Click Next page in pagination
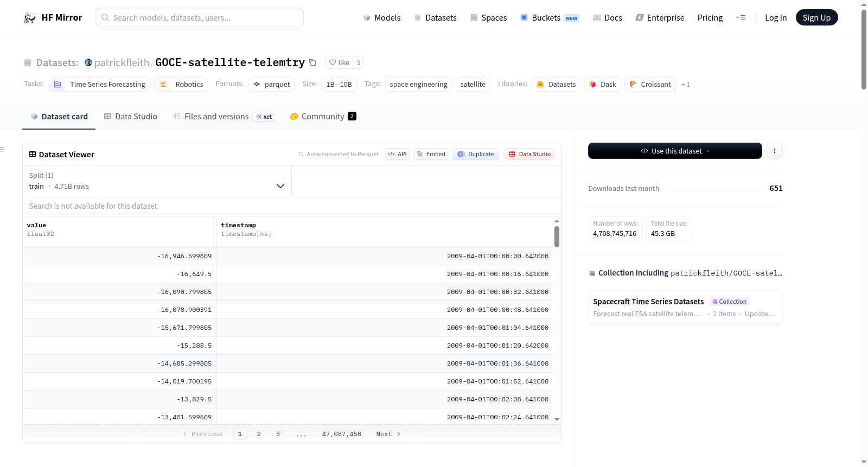868x467 pixels. pos(388,434)
